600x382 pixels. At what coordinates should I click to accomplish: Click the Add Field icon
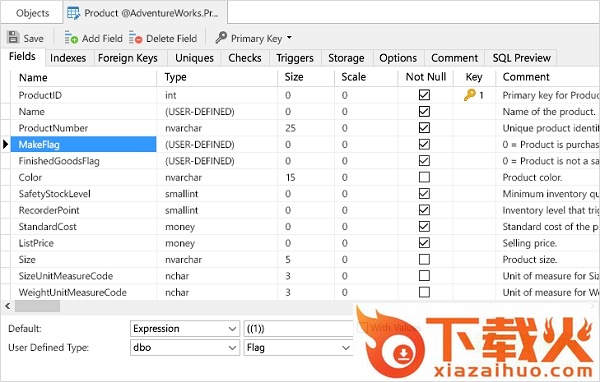tap(71, 38)
